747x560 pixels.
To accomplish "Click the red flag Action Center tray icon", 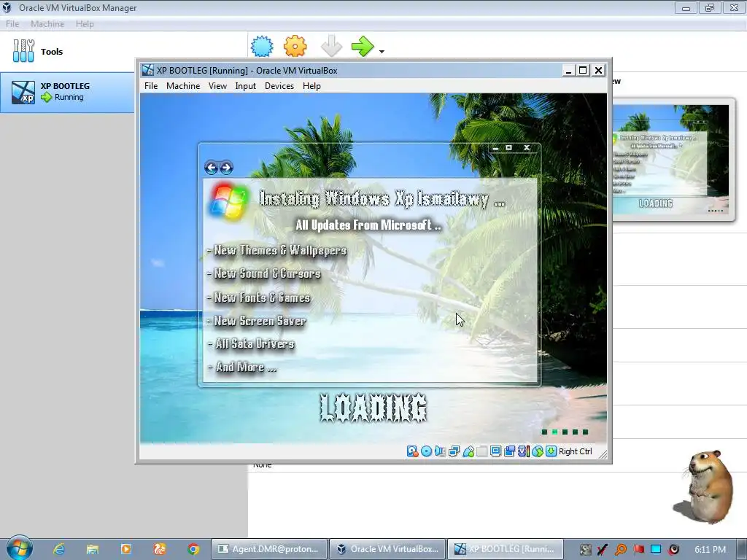I will coord(638,550).
